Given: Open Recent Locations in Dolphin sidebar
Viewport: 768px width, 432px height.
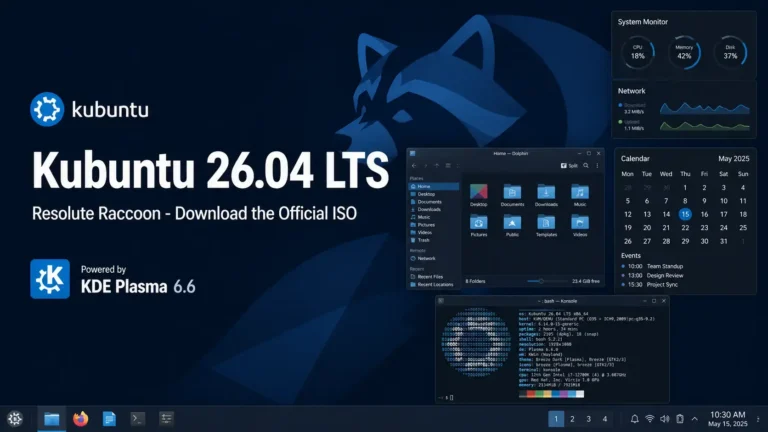Looking at the screenshot, I should coord(434,285).
